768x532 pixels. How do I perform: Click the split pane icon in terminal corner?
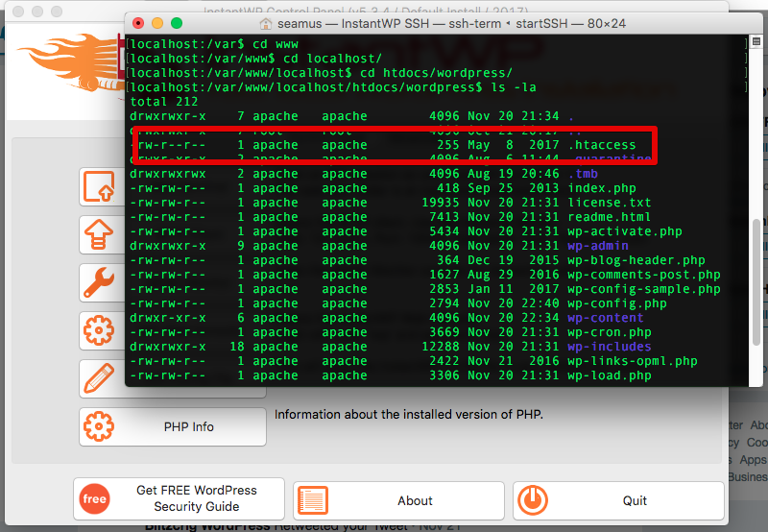[756, 41]
